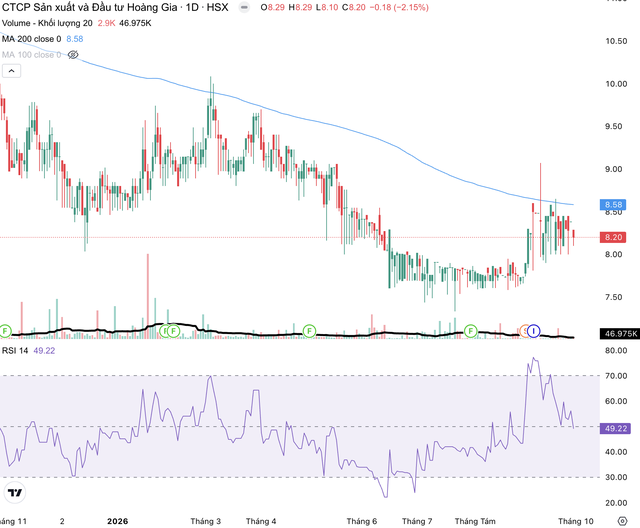Click the 9.00 price scale label
This screenshot has height=528, width=640.
click(x=616, y=169)
